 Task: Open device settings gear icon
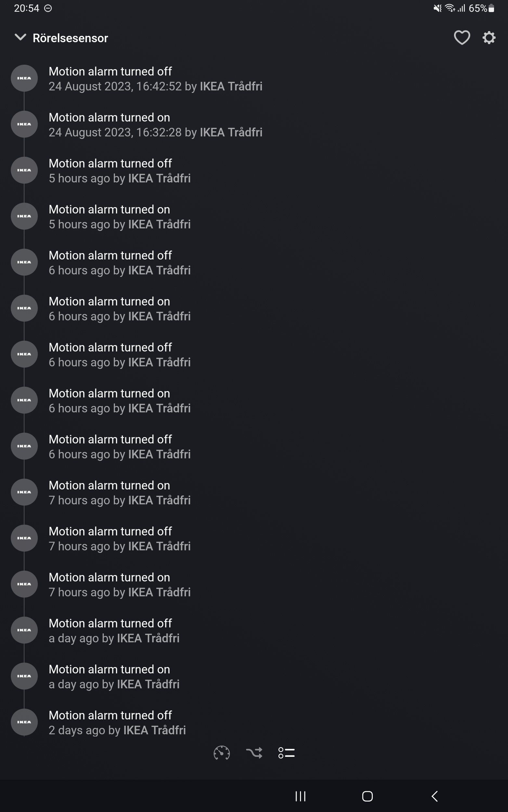[489, 38]
